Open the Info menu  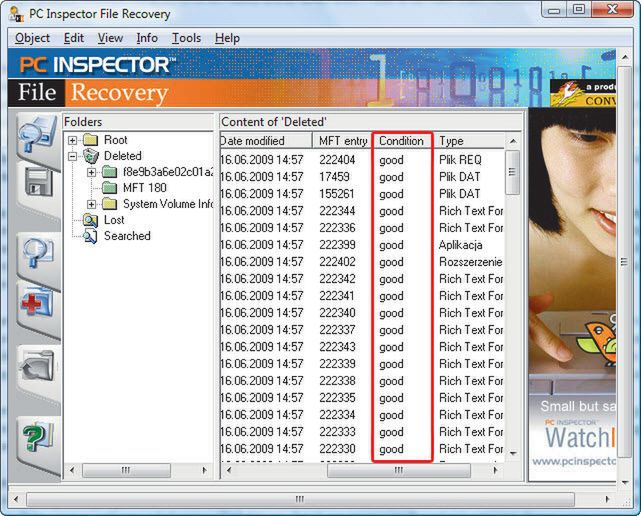coord(147,38)
